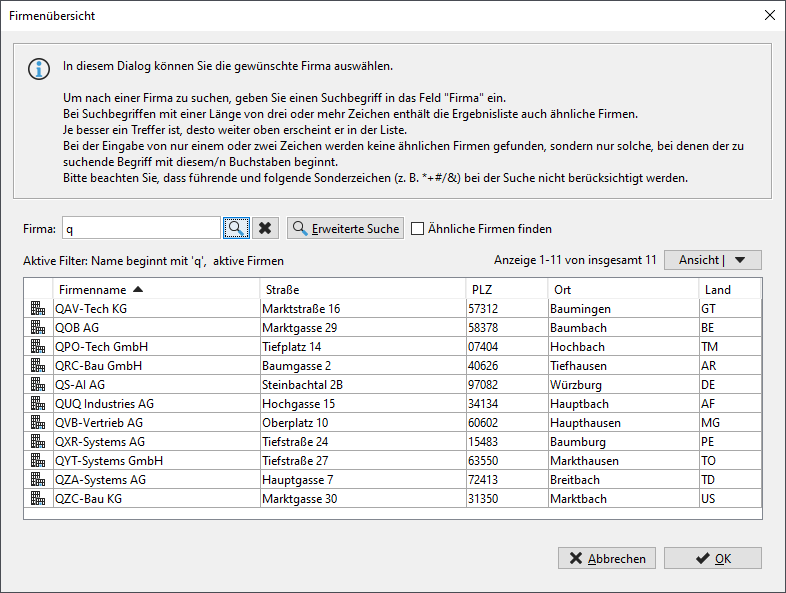Viewport: 786px width, 593px height.
Task: Sort by Straße column header
Action: pyautogui.click(x=362, y=289)
